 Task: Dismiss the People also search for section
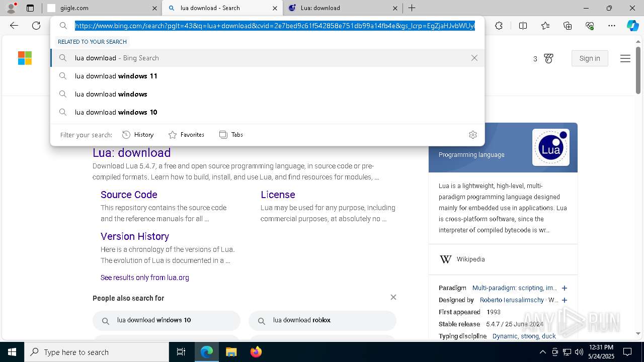point(393,297)
